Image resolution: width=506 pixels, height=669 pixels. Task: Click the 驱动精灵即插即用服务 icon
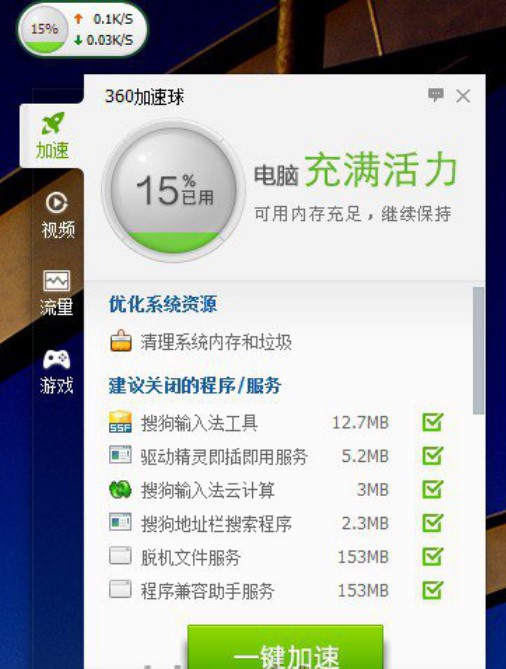click(120, 455)
